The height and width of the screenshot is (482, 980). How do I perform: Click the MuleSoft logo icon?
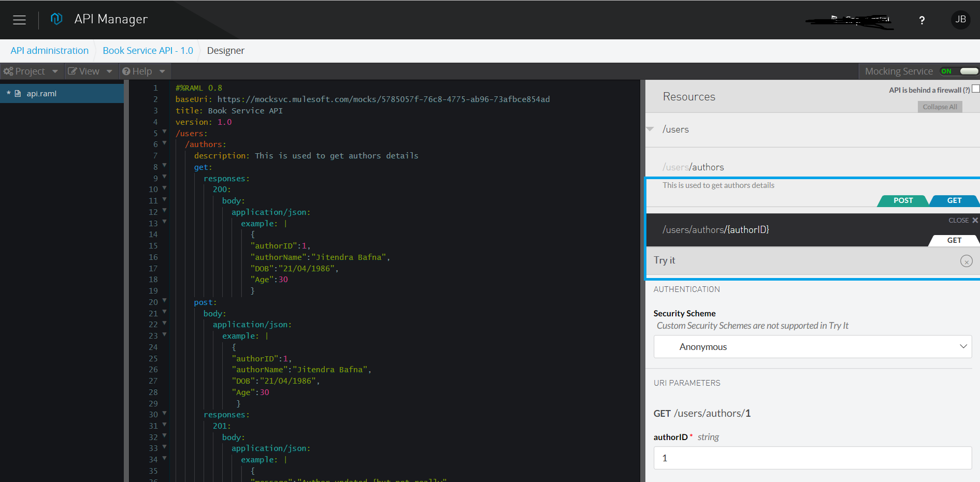click(56, 19)
